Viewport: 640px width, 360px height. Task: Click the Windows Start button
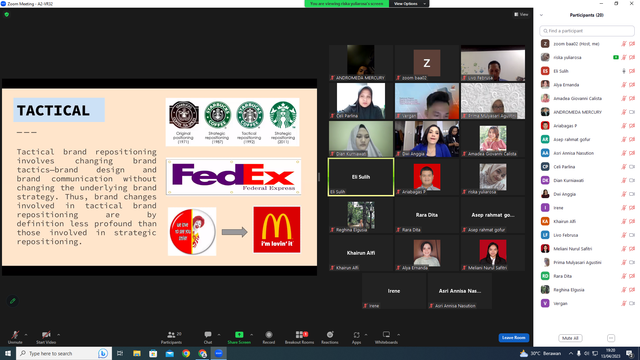coord(8,353)
